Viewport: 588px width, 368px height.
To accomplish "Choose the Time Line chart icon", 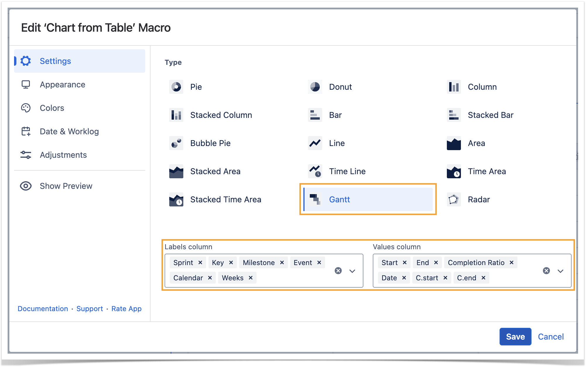I will (315, 171).
